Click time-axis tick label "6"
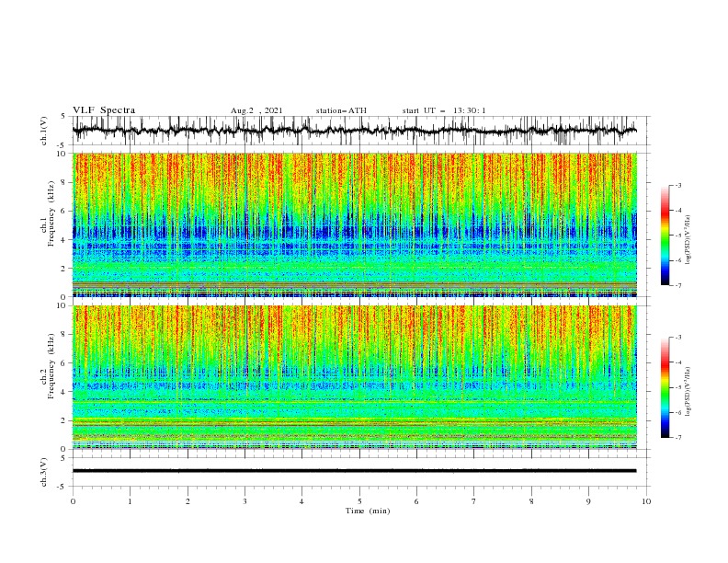This screenshot has height=563, width=728. [416, 501]
